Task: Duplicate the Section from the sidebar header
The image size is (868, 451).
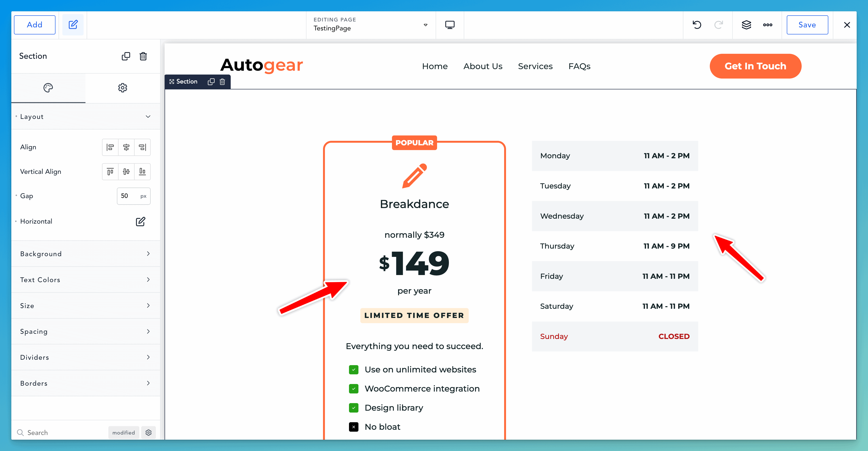Action: (126, 56)
